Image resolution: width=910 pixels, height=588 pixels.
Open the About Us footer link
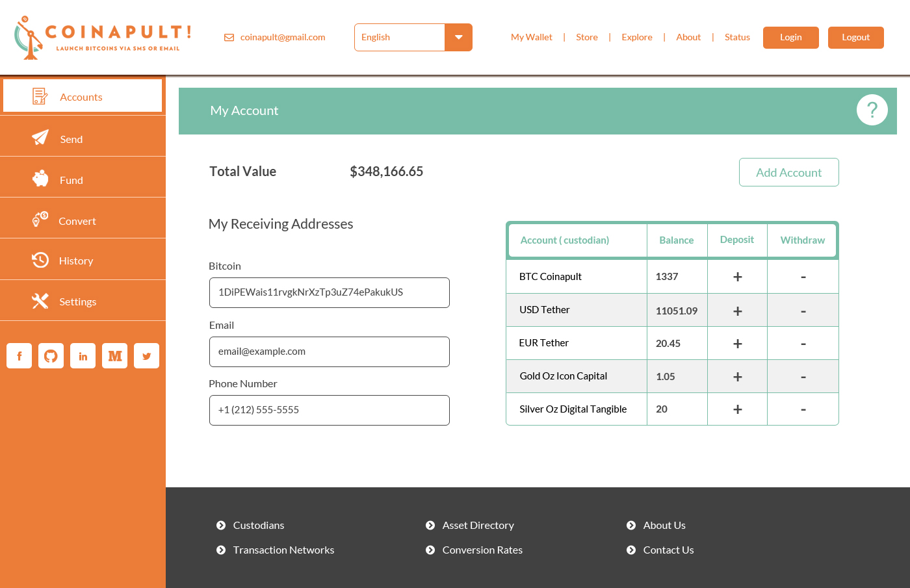point(664,525)
